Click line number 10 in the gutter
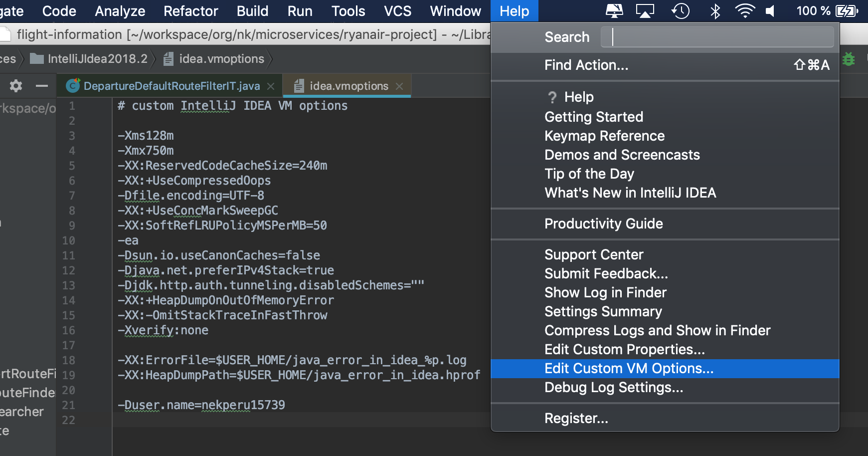 [68, 240]
